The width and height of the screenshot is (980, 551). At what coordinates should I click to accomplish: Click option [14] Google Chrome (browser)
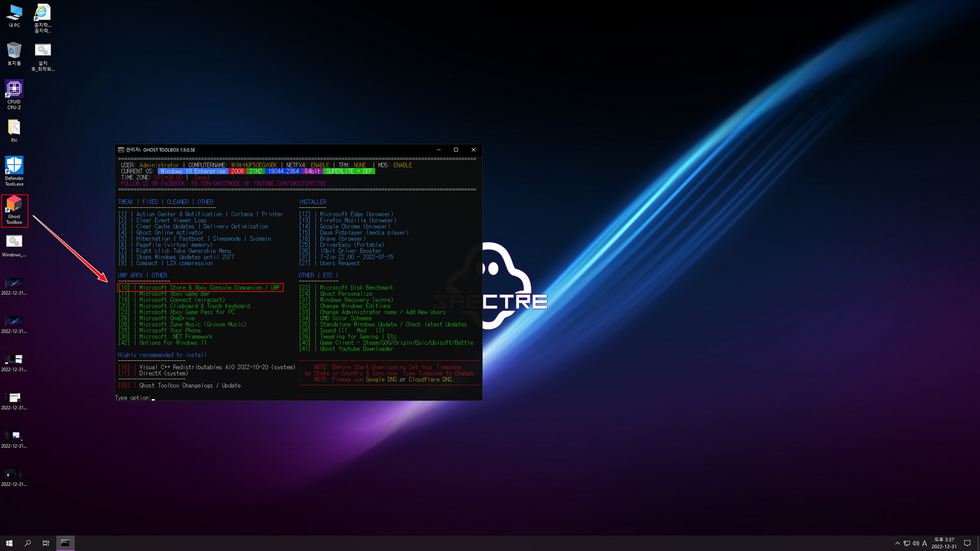345,227
